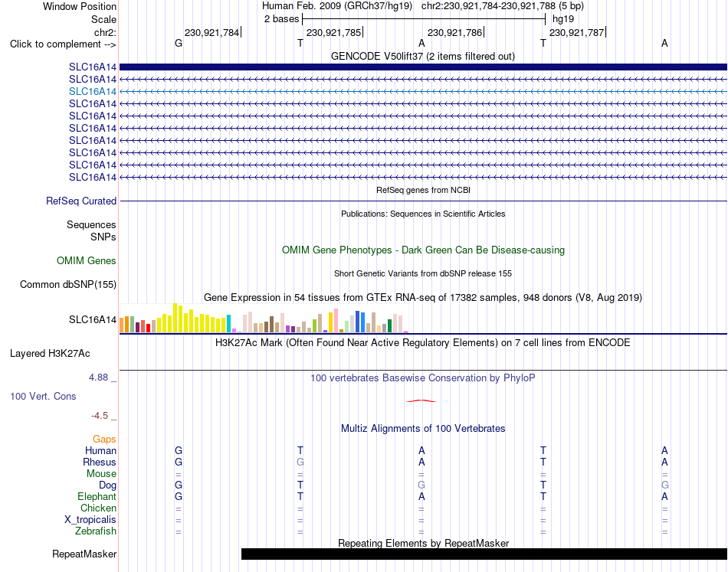This screenshot has height=572, width=728.
Task: Select the light-blue SLC16A14 transcript label
Action: (93, 91)
